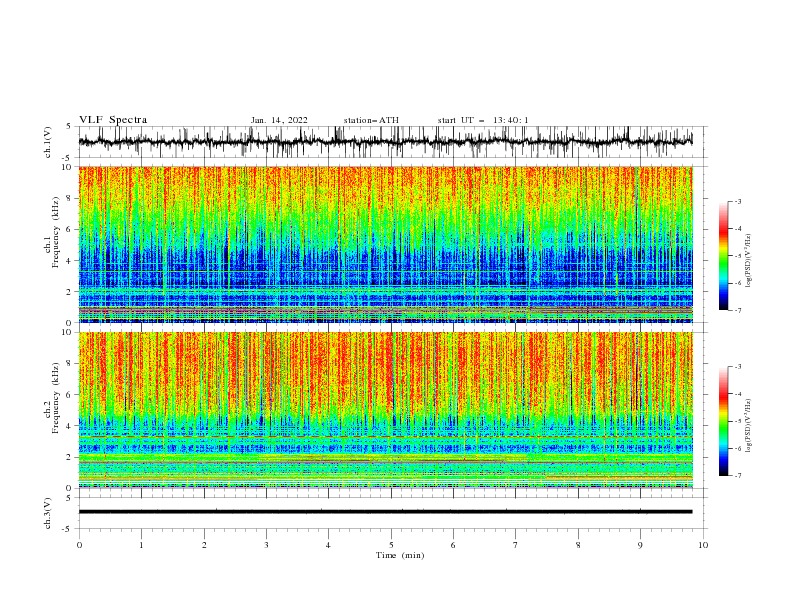
Task: Click inside the ch.1 spectrogram panel
Action: point(385,244)
